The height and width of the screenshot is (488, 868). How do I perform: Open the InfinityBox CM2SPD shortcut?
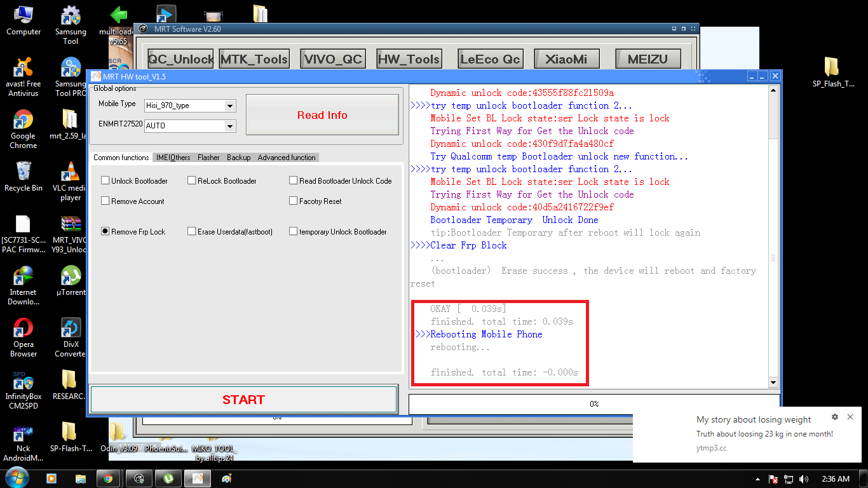click(24, 390)
